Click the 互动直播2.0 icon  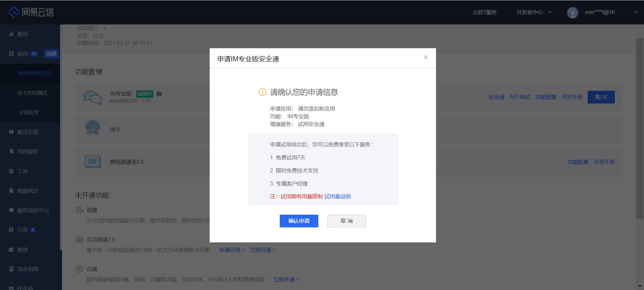tap(79, 239)
